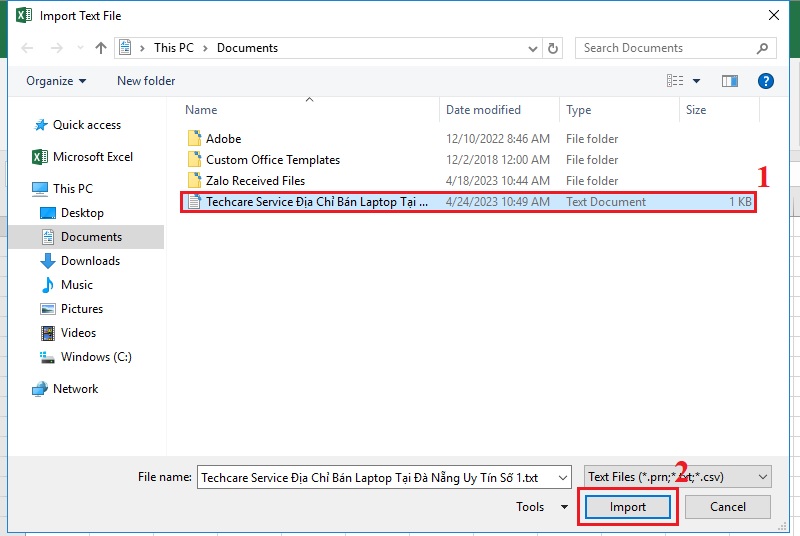Viewport: 800px width, 536px height.
Task: Toggle the preview pane icon
Action: pyautogui.click(x=730, y=81)
